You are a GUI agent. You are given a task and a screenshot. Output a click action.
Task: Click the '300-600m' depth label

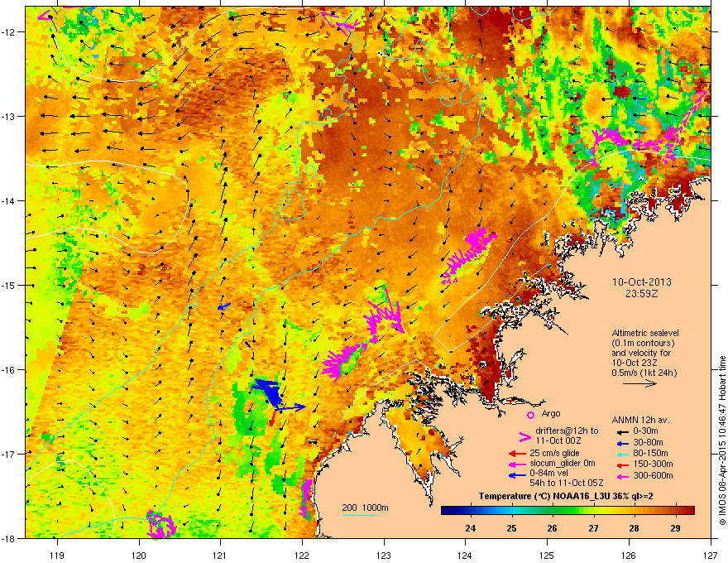click(653, 476)
